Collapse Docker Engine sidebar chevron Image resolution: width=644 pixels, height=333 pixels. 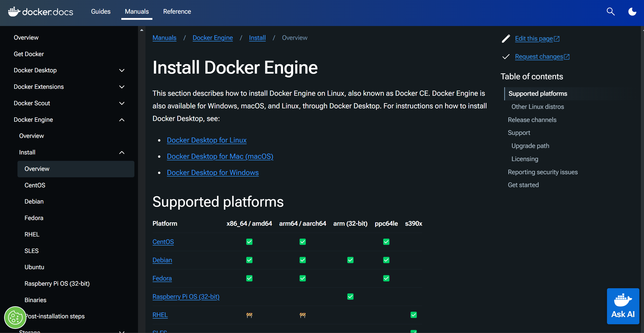point(122,120)
